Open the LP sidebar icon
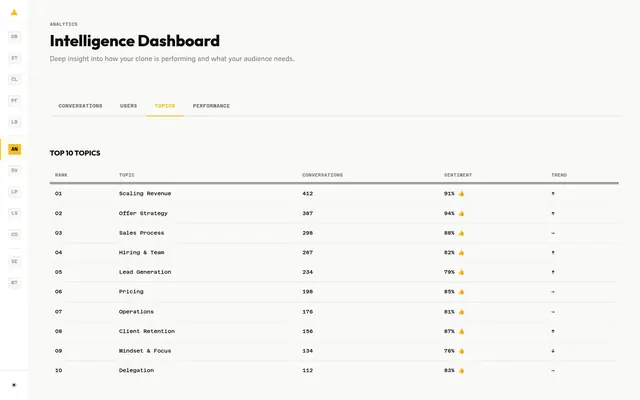This screenshot has height=400, width=640. point(14,191)
